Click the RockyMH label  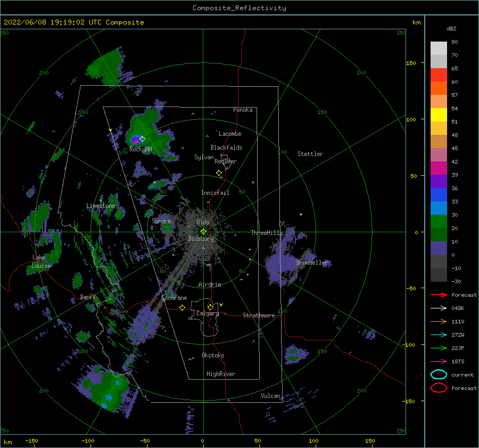click(141, 149)
